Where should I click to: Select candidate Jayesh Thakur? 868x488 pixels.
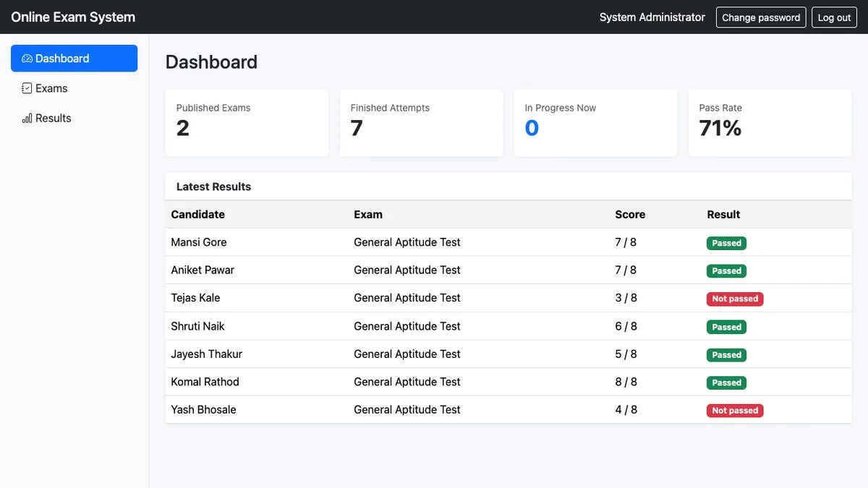(206, 354)
